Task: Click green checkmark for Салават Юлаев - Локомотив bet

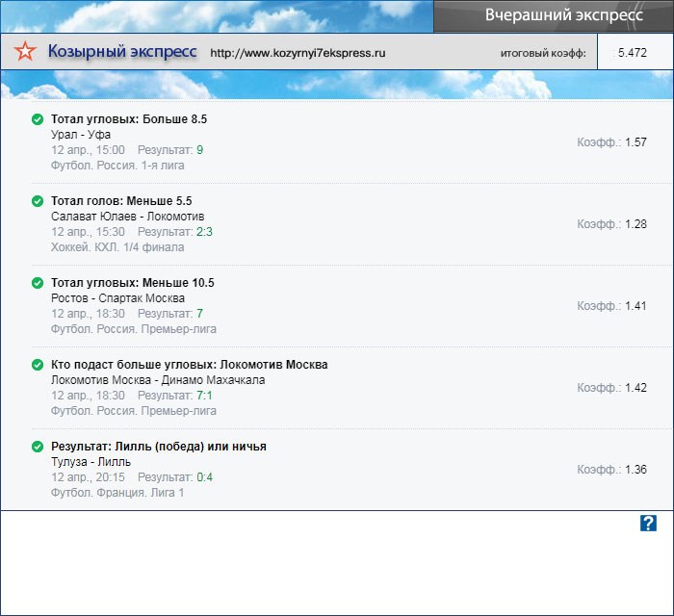Action: pyautogui.click(x=38, y=201)
